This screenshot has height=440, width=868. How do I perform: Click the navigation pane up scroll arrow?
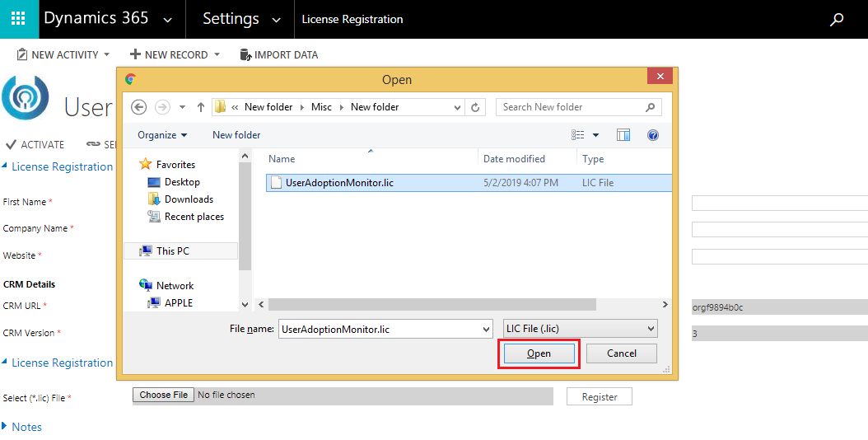click(245, 157)
